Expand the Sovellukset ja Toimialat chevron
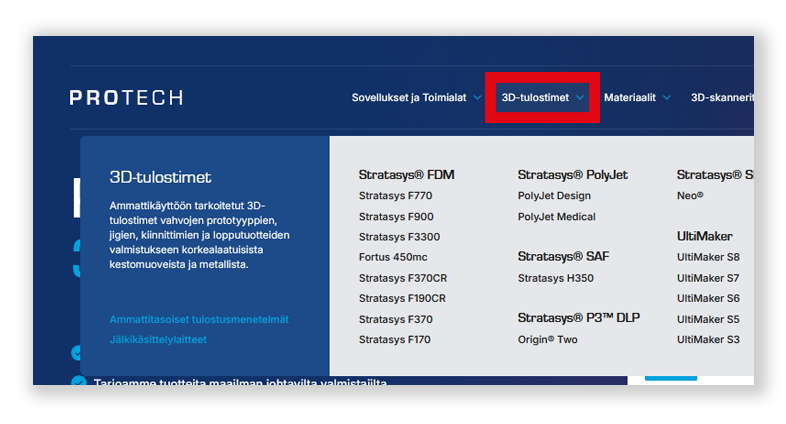The height and width of the screenshot is (424, 786). pyautogui.click(x=477, y=98)
